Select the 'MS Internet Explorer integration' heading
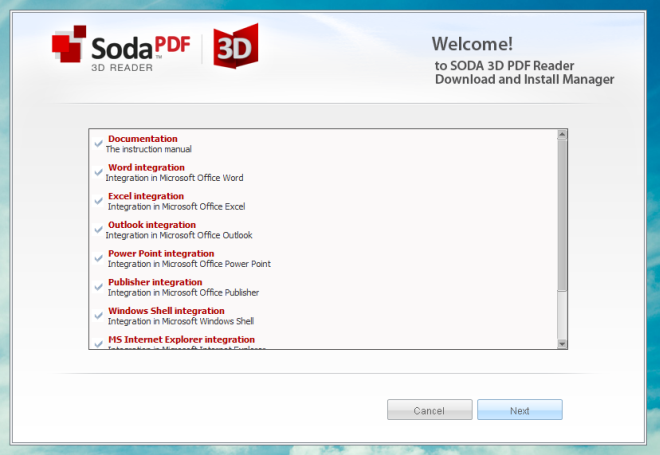 (181, 339)
